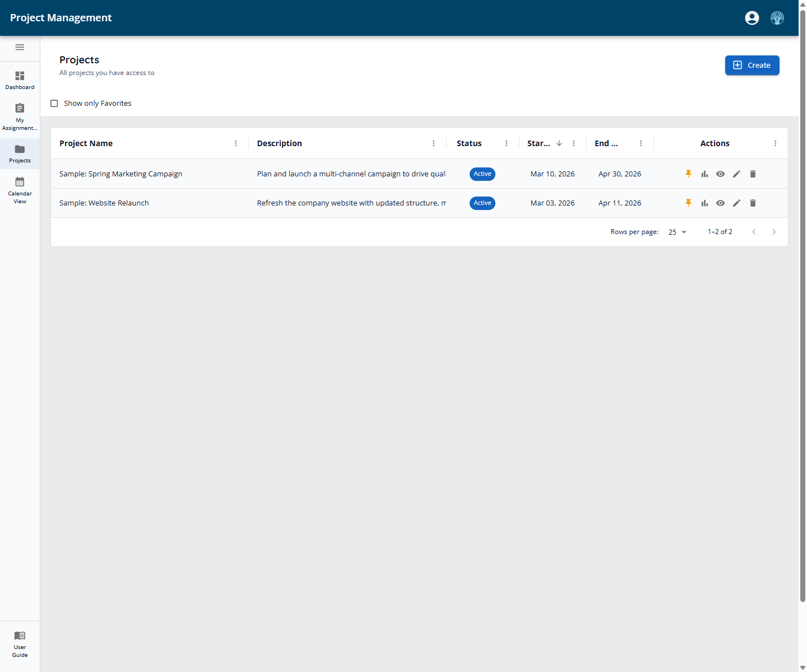Open the Status column menu
807x672 pixels.
(x=507, y=143)
